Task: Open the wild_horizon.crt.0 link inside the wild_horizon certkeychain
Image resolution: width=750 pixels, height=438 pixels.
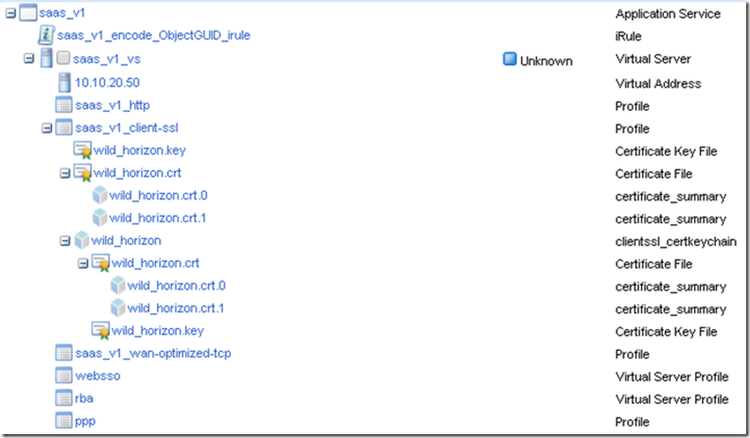Action: pos(176,286)
